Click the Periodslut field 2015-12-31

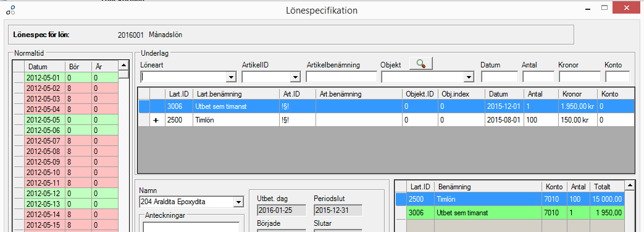coord(338,210)
